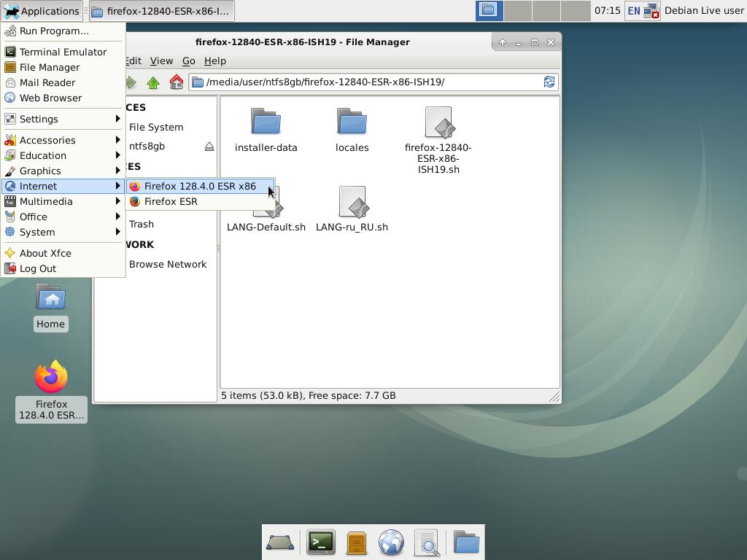Open file manager drawer icon in dock
The image size is (747, 560).
click(356, 542)
